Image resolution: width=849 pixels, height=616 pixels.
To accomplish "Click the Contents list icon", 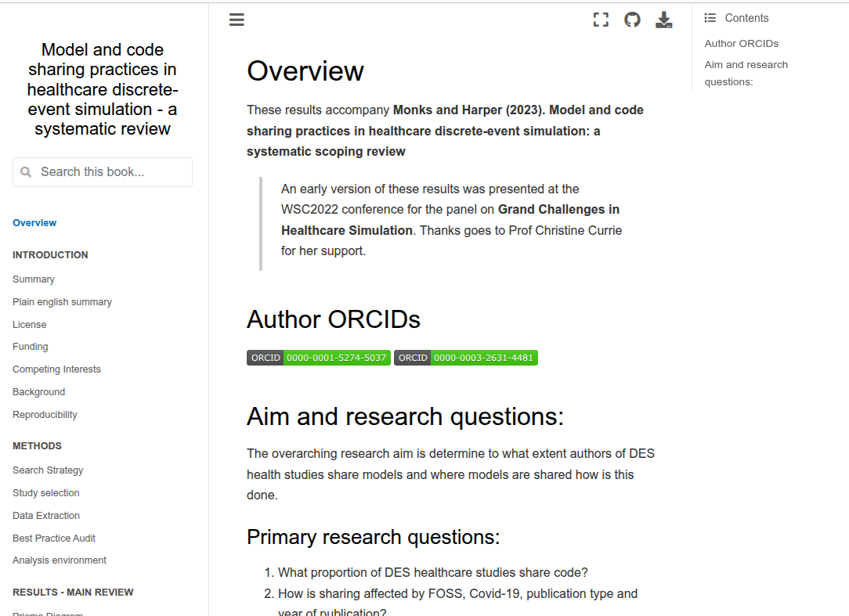I will [710, 18].
